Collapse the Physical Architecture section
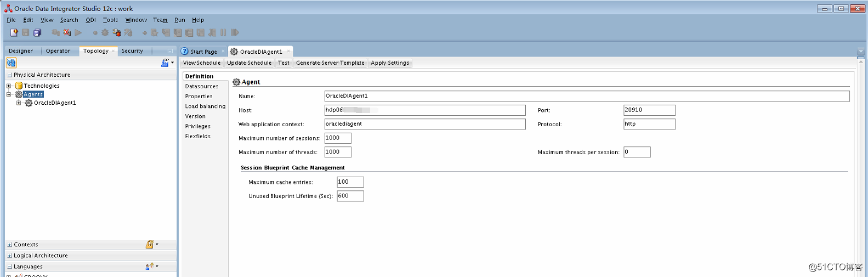This screenshot has height=277, width=868. click(x=10, y=75)
